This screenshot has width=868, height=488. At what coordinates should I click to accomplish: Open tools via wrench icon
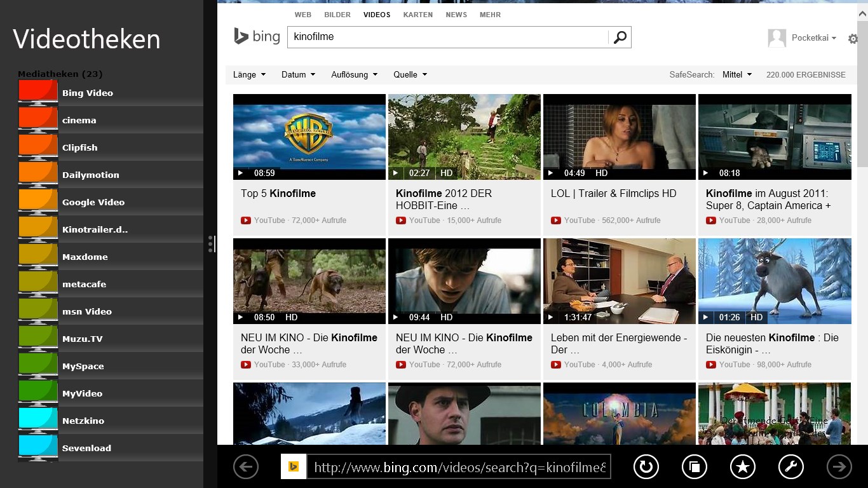[790, 467]
